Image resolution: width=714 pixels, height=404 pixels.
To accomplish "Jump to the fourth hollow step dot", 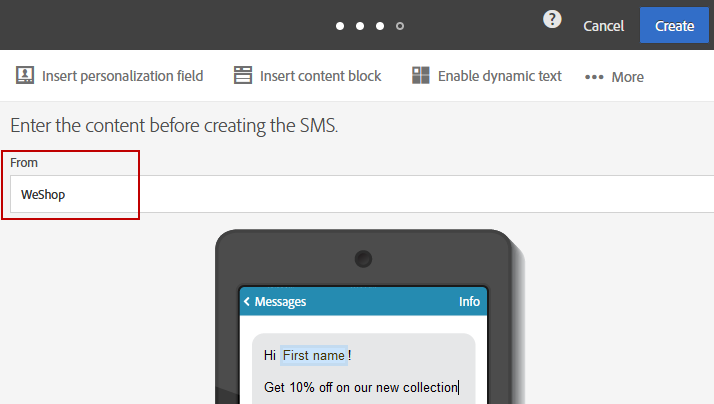I will [x=400, y=26].
